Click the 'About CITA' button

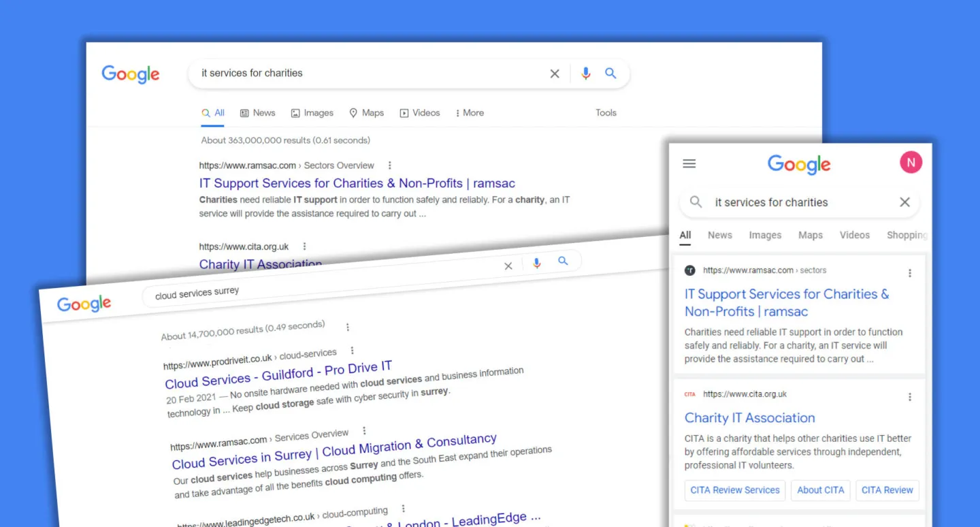coord(820,490)
